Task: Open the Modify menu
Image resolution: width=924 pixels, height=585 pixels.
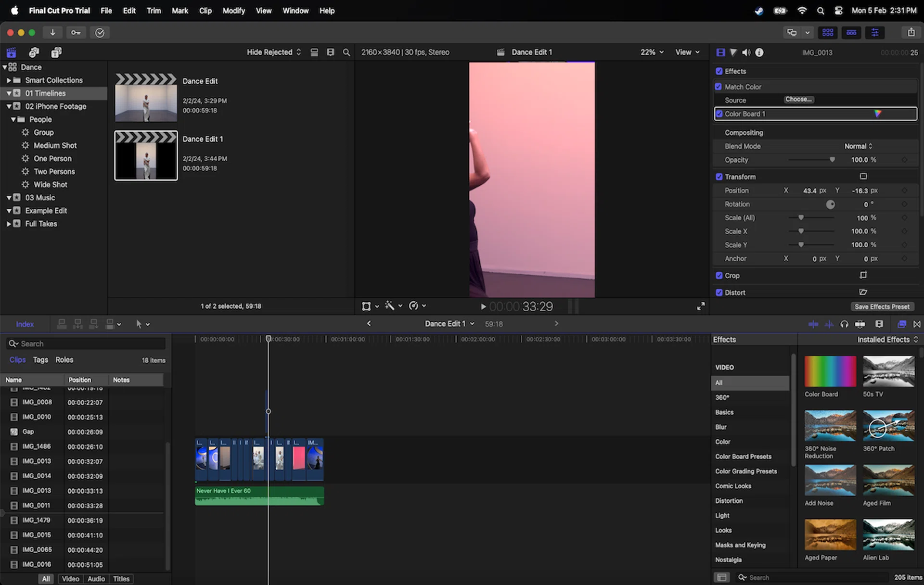Action: (x=234, y=11)
